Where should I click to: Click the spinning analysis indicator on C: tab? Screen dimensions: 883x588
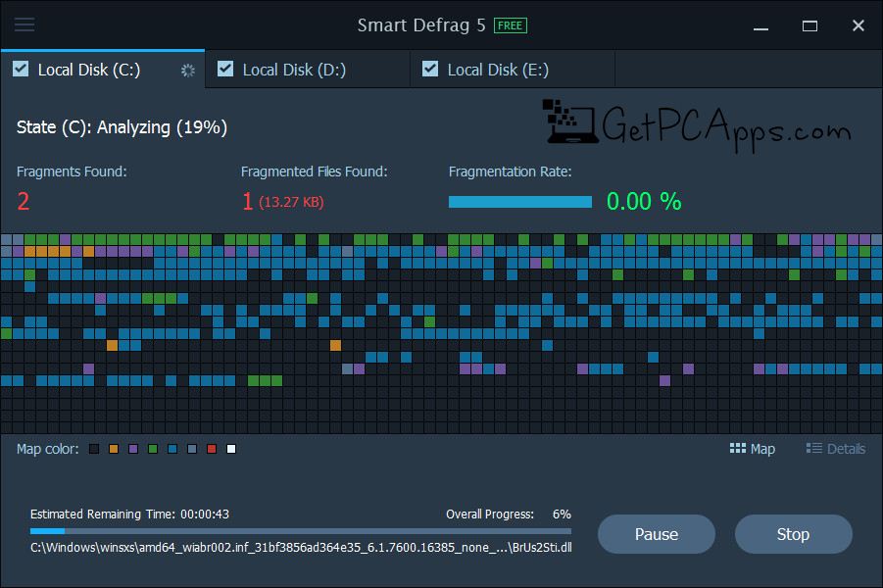pos(188,71)
